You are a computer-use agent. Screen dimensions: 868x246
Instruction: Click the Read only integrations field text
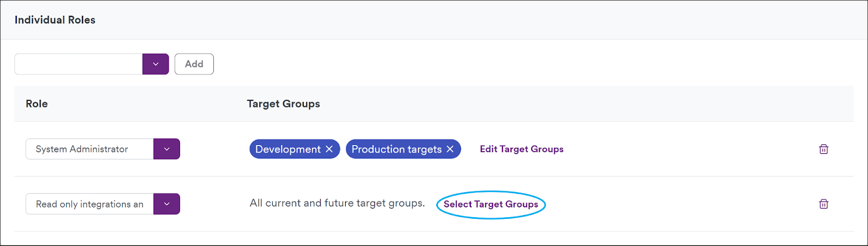[x=90, y=204]
